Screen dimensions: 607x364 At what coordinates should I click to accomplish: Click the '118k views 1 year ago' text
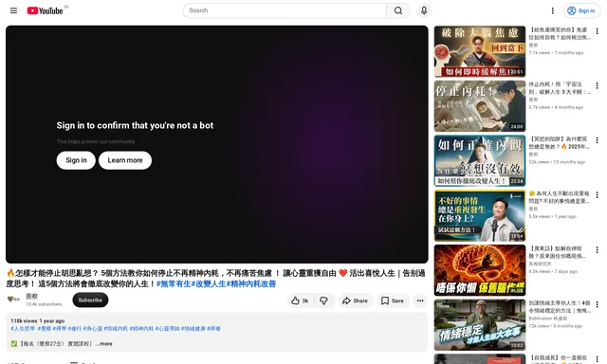38,320
